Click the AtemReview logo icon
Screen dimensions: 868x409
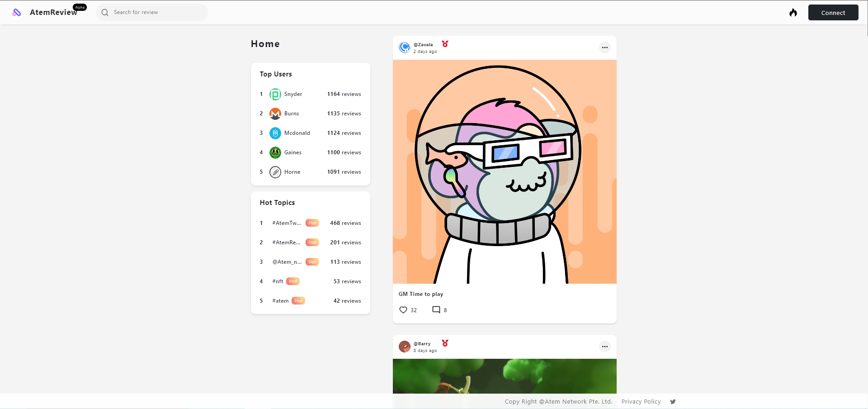pyautogui.click(x=17, y=13)
